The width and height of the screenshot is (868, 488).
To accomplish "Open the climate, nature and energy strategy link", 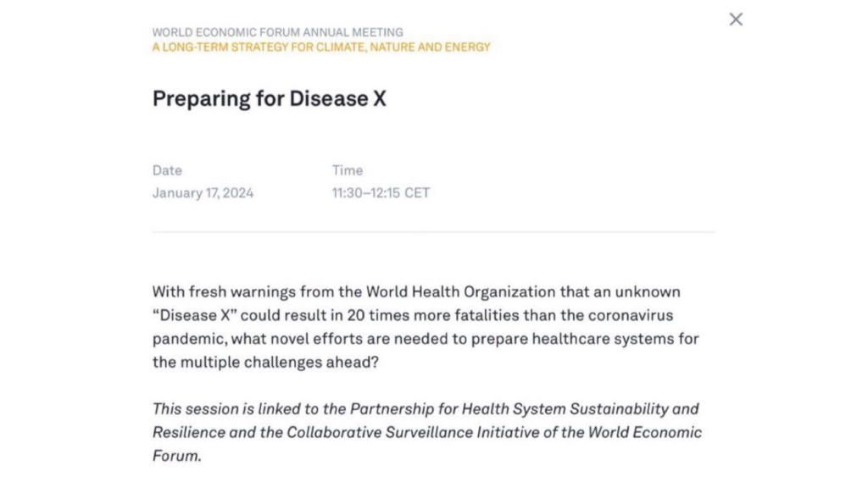I will click(321, 47).
